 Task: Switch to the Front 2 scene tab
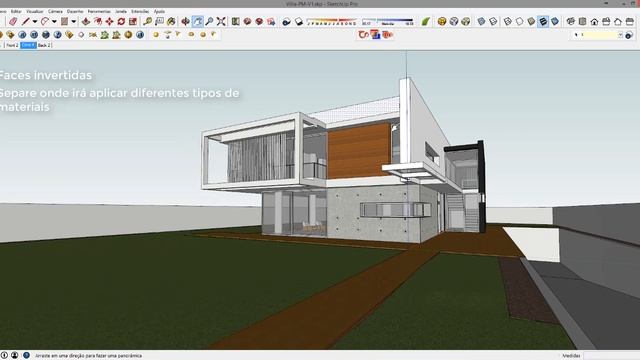coord(12,45)
